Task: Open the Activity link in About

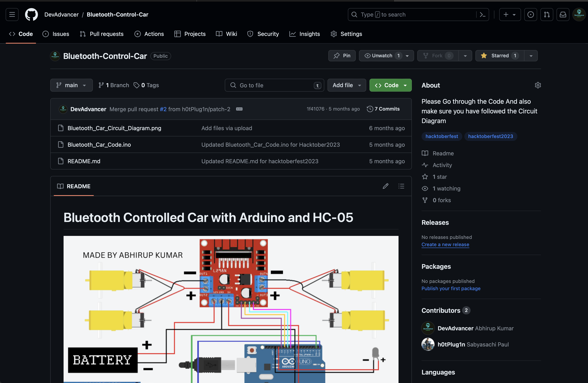Action: click(x=442, y=165)
